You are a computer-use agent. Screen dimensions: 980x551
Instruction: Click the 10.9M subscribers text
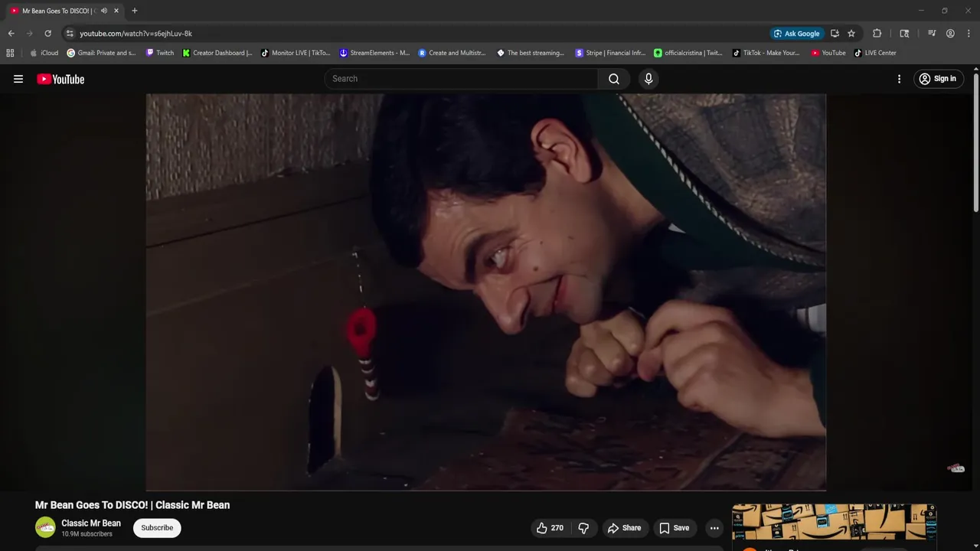87,534
